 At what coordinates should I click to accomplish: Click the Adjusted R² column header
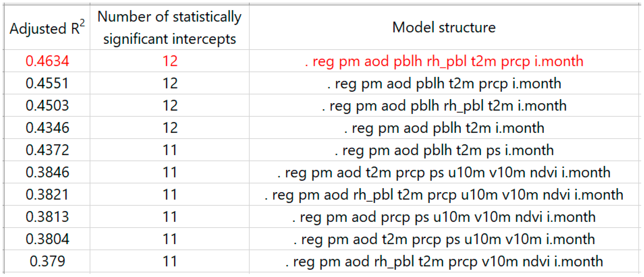[47, 28]
